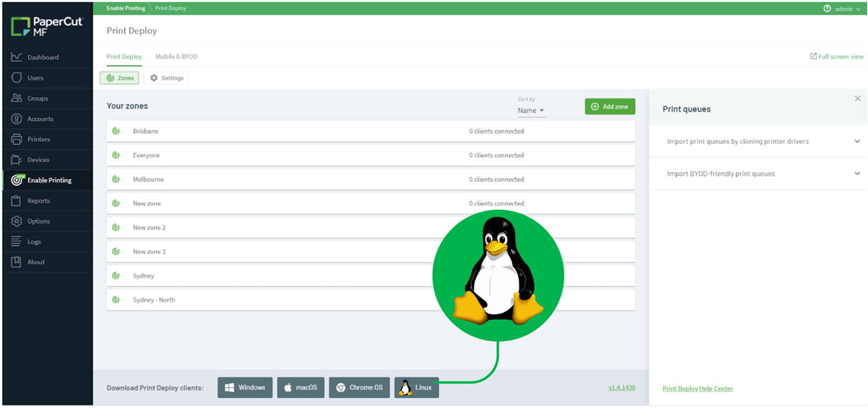
Task: Click the Reports clipboard icon in sidebar
Action: pos(17,201)
